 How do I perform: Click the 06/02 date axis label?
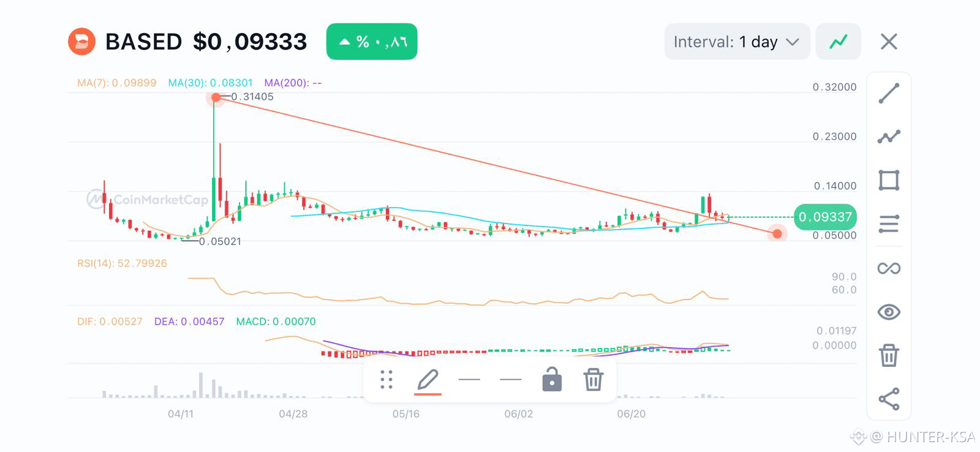tap(519, 414)
